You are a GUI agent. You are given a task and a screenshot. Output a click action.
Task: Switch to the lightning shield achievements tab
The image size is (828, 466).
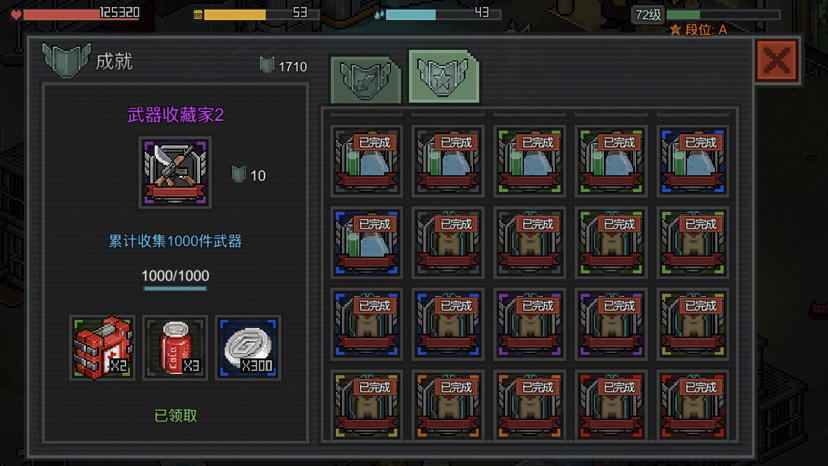[x=365, y=80]
